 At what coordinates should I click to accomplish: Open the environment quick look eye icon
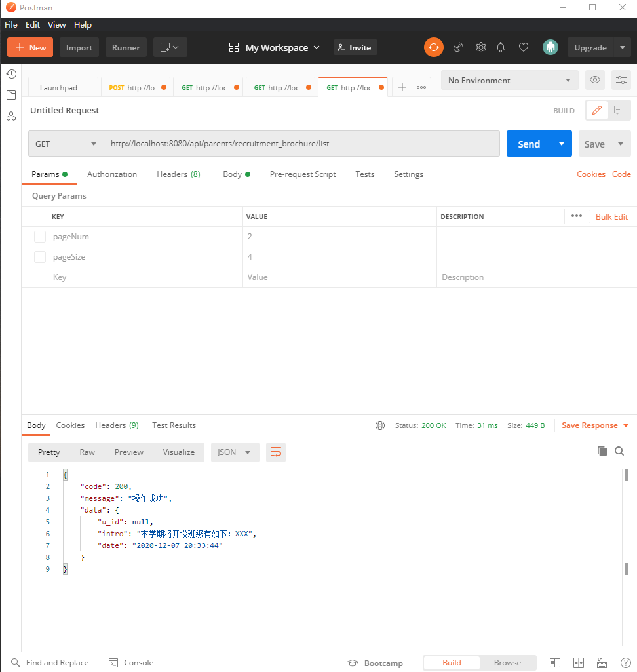594,80
